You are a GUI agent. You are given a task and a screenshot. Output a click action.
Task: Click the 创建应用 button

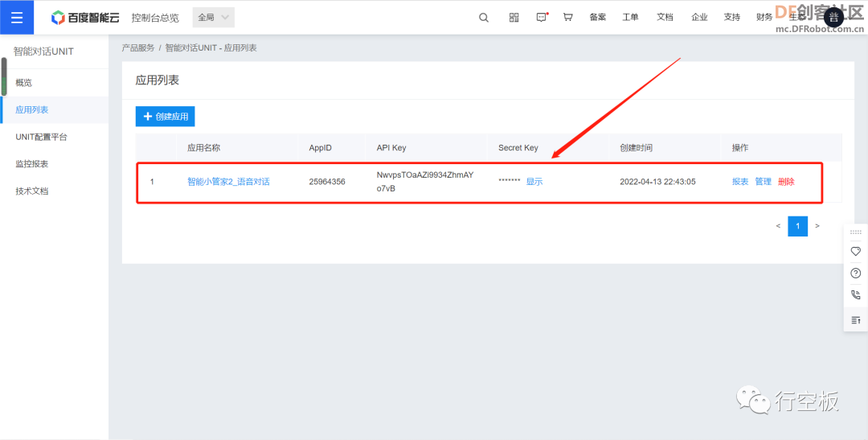point(165,117)
